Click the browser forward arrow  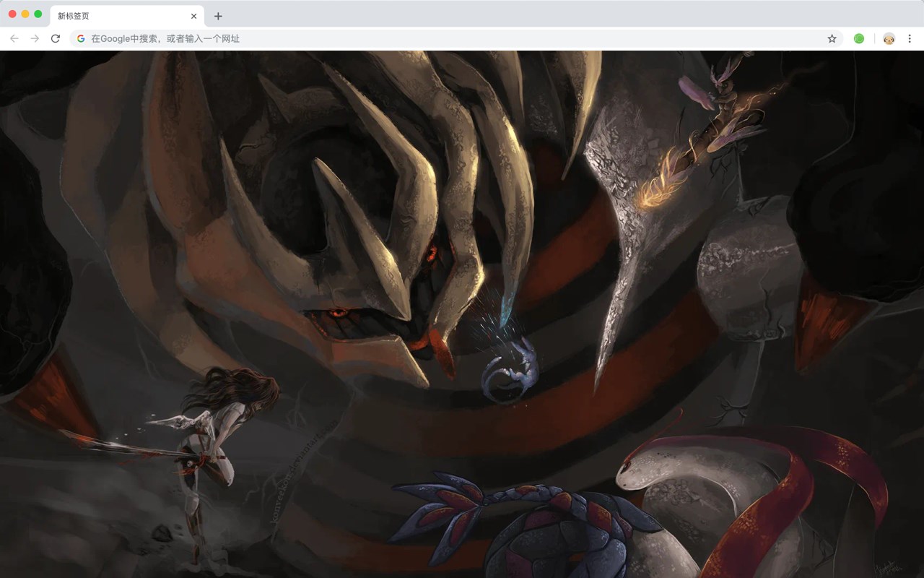pyautogui.click(x=35, y=38)
